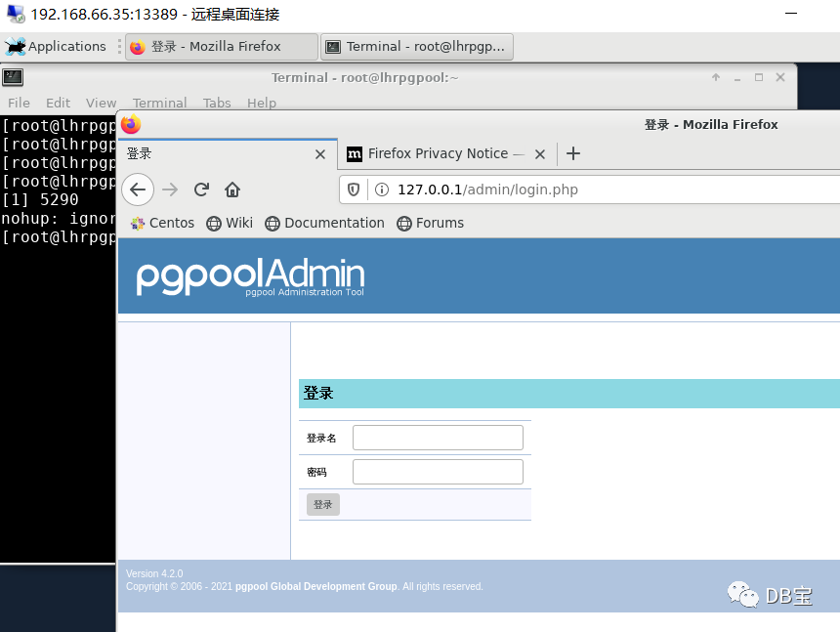Close the 登录 browser tab

coord(320,154)
